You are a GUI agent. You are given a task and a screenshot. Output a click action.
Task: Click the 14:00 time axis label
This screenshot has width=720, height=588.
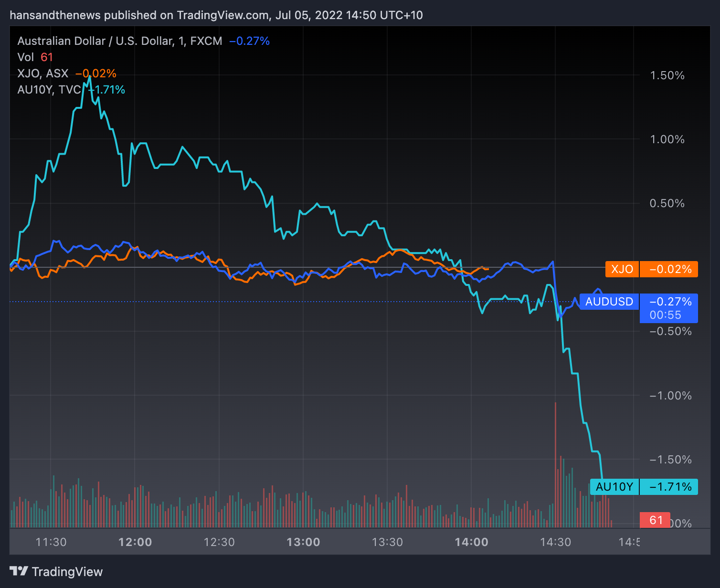coord(471,542)
